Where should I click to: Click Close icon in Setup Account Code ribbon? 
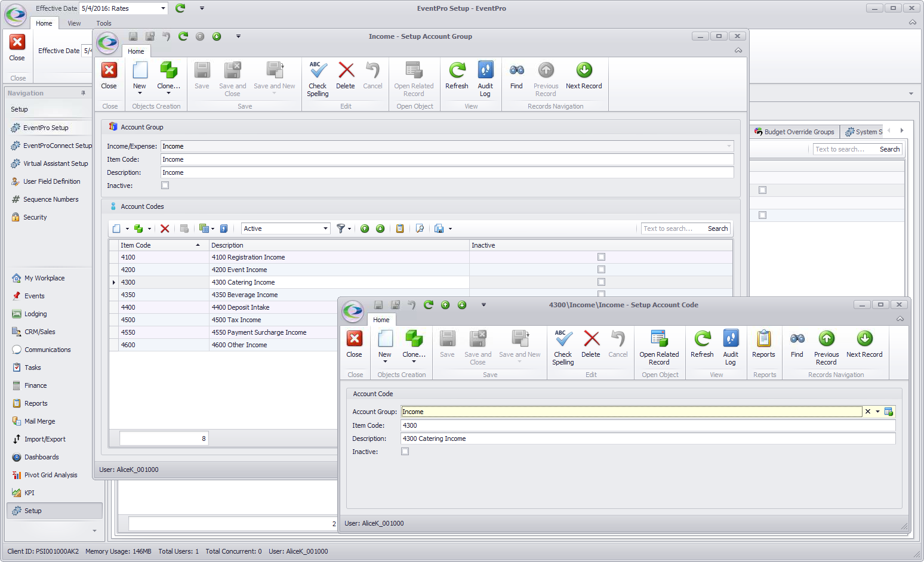pyautogui.click(x=355, y=344)
